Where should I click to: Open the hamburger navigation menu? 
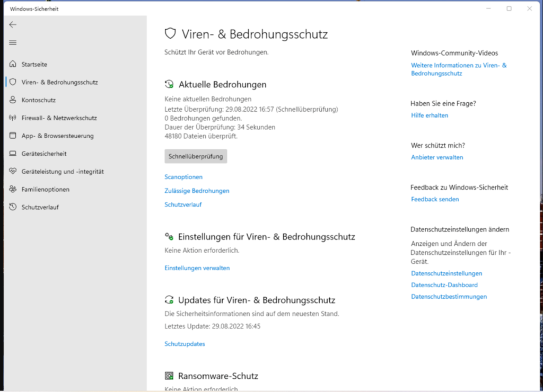pos(13,42)
